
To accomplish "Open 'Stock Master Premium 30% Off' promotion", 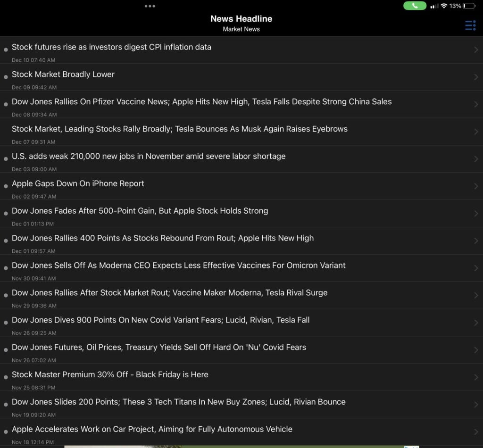I will pos(110,374).
